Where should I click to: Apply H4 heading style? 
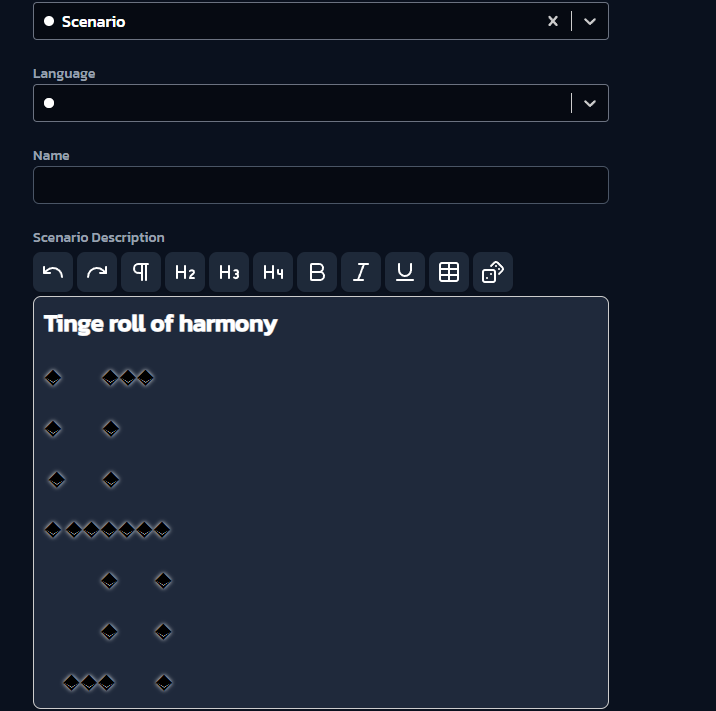coord(273,272)
